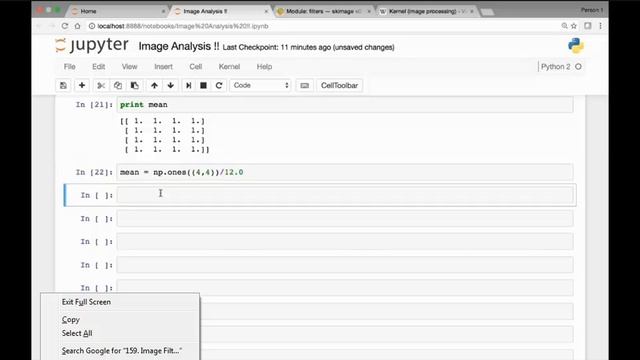
Task: Move selected cell down arrow
Action: click(x=171, y=85)
